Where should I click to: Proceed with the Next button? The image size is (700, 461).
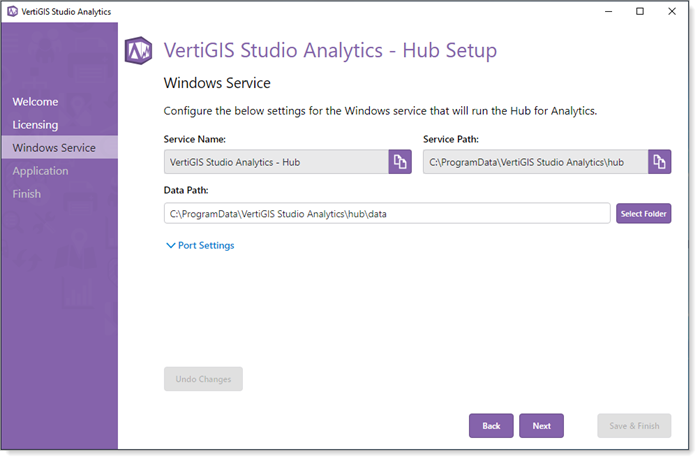pyautogui.click(x=541, y=426)
